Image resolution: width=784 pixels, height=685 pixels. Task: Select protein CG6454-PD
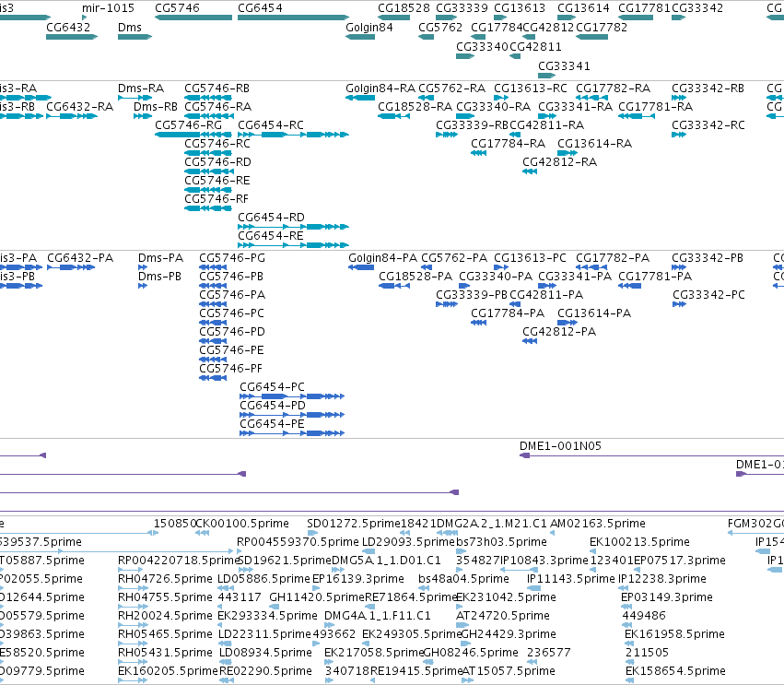point(292,415)
